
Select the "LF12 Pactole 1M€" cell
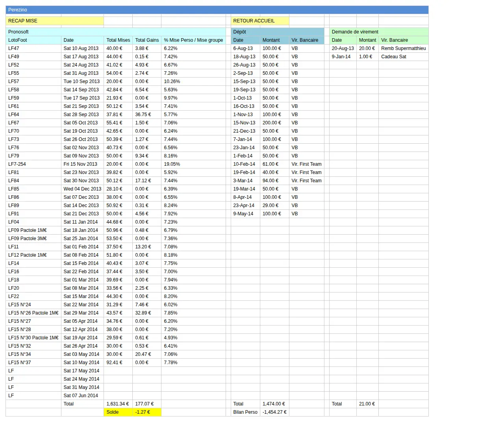click(33, 255)
